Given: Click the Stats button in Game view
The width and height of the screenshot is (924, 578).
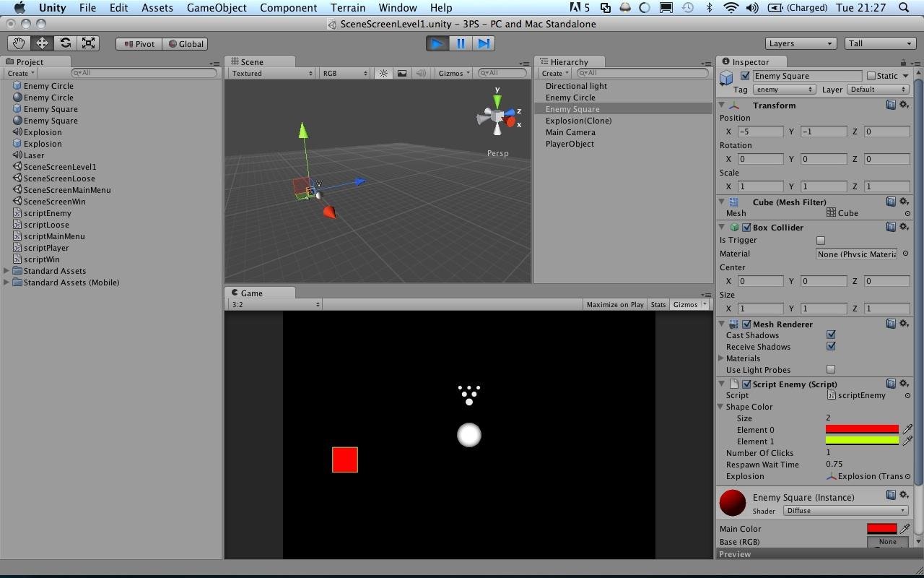Looking at the screenshot, I should pyautogui.click(x=658, y=304).
